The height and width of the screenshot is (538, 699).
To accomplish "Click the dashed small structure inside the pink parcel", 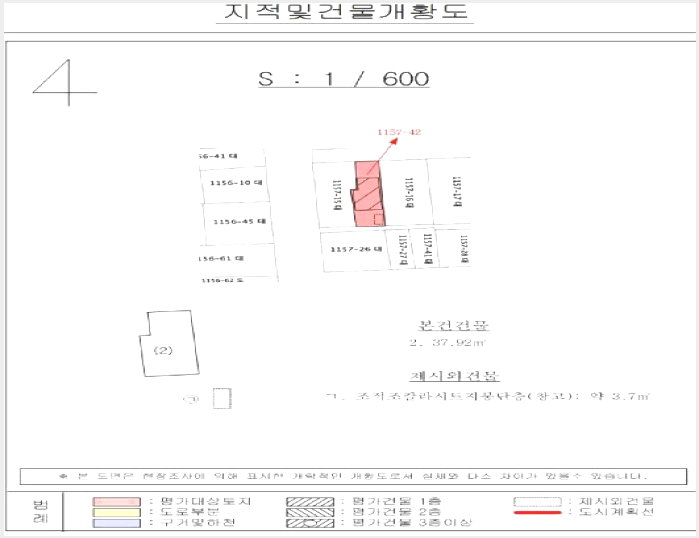I will click(378, 219).
